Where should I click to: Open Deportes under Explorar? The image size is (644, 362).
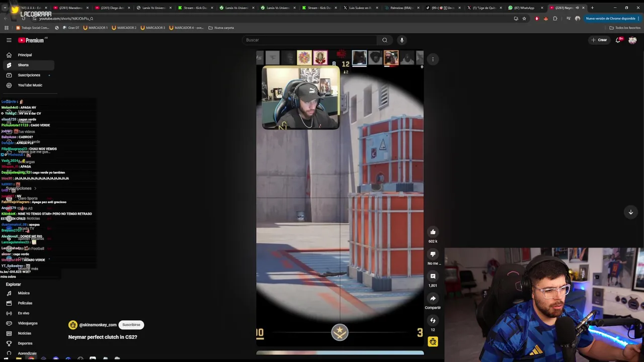click(28, 343)
